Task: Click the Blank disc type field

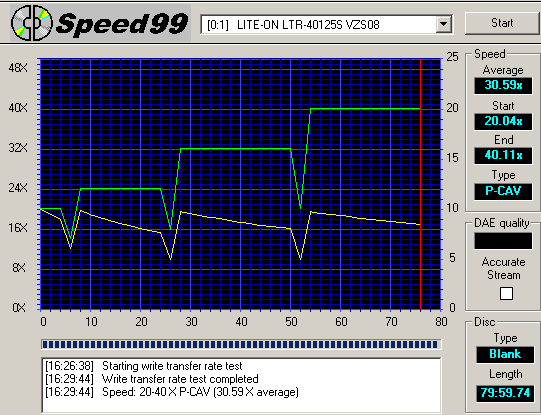Action: [505, 355]
